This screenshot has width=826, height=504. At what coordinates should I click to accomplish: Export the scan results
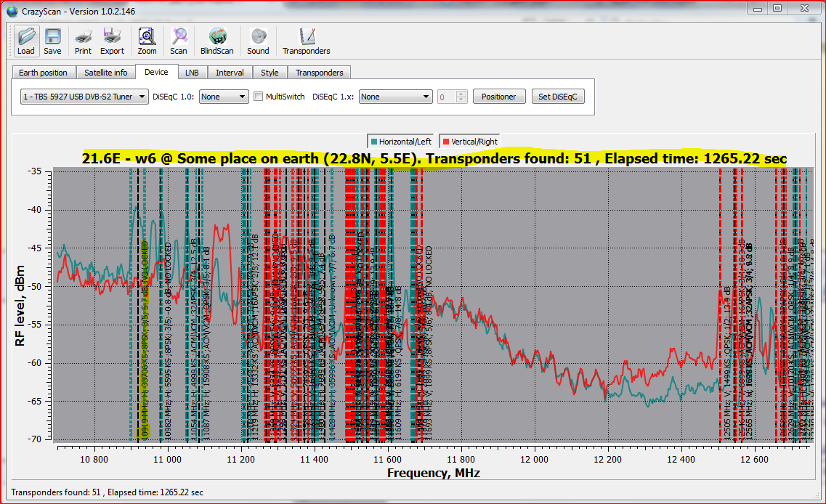pos(112,41)
